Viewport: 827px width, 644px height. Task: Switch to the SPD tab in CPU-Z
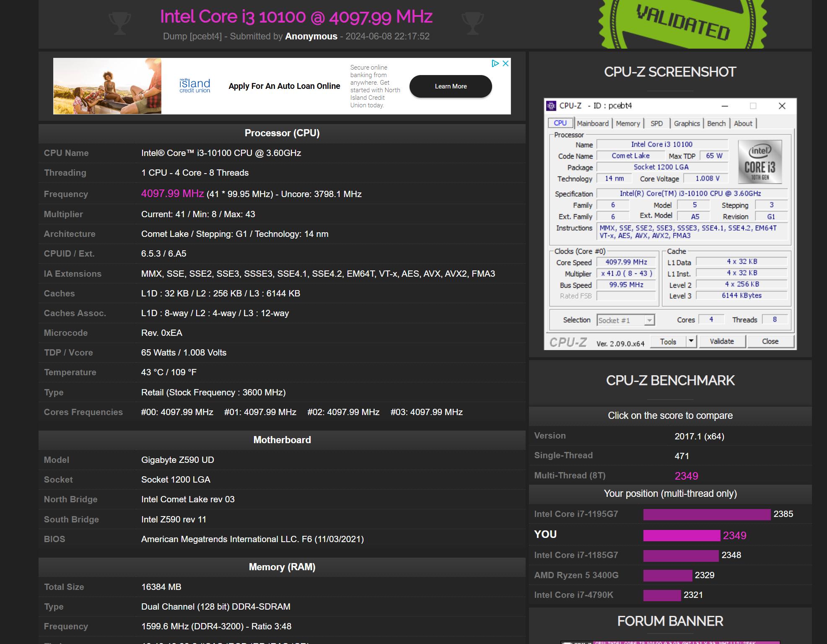(x=656, y=123)
